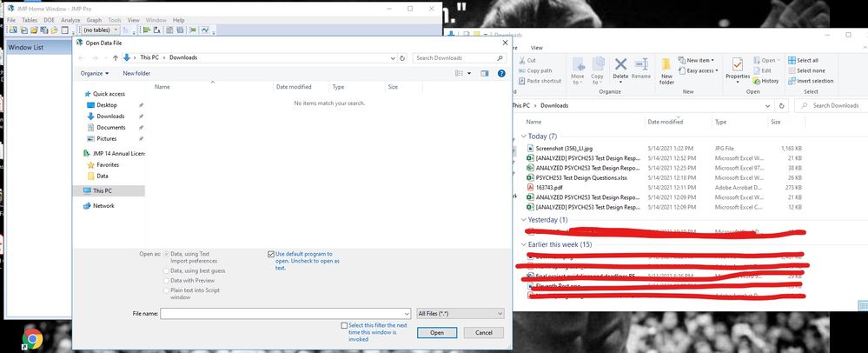Open the Graph menu in JMP
Viewport: 868px width, 353px height.
(94, 20)
